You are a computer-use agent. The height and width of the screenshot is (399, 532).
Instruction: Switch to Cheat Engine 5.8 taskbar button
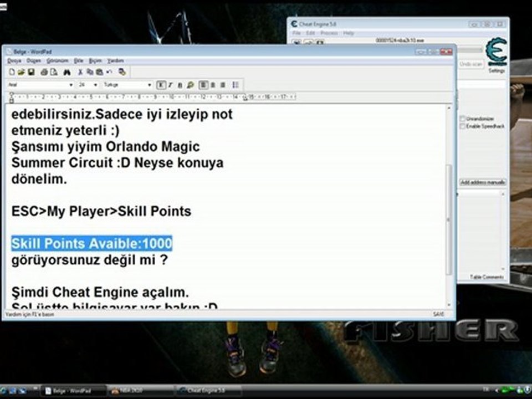(208, 391)
